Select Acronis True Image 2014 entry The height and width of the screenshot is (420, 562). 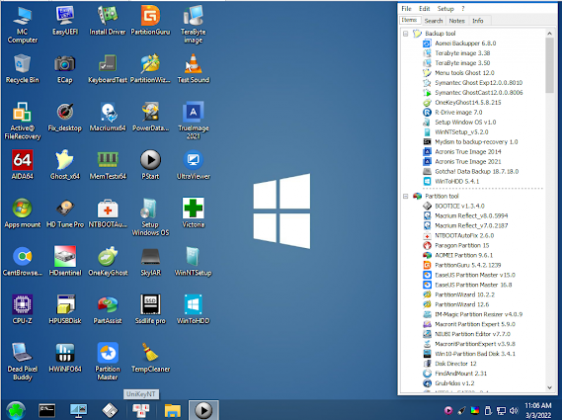click(468, 152)
